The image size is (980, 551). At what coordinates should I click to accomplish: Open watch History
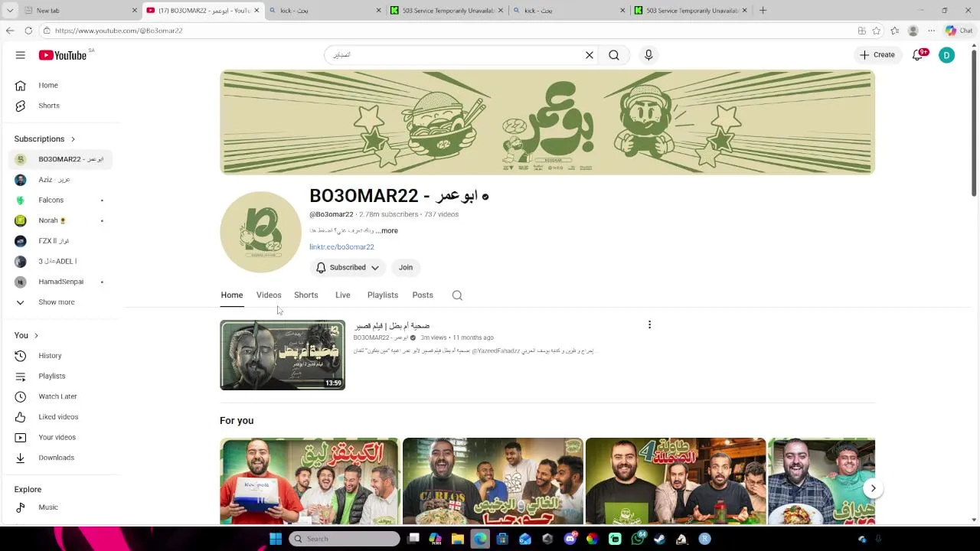click(61, 356)
